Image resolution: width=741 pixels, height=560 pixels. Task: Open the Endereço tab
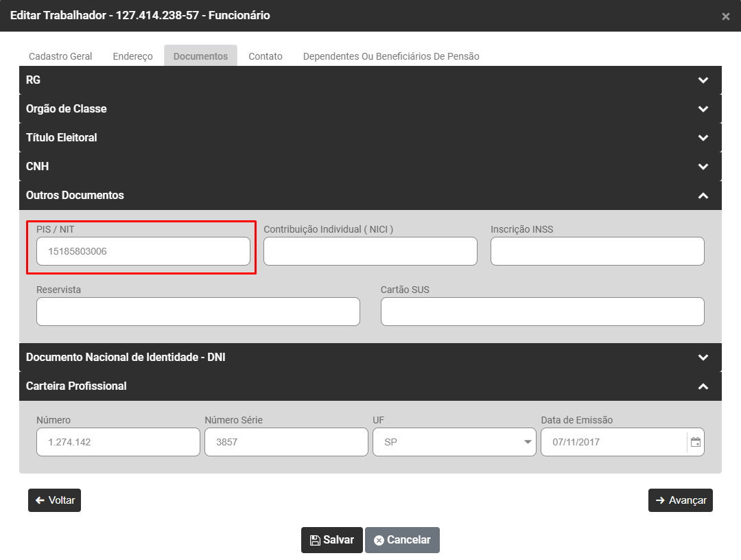pyautogui.click(x=132, y=56)
